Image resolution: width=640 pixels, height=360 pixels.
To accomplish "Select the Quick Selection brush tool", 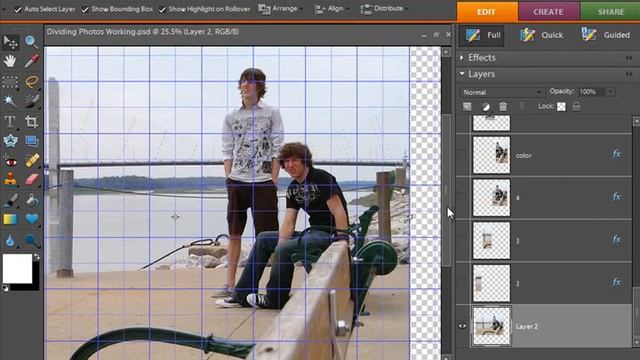I will [31, 101].
